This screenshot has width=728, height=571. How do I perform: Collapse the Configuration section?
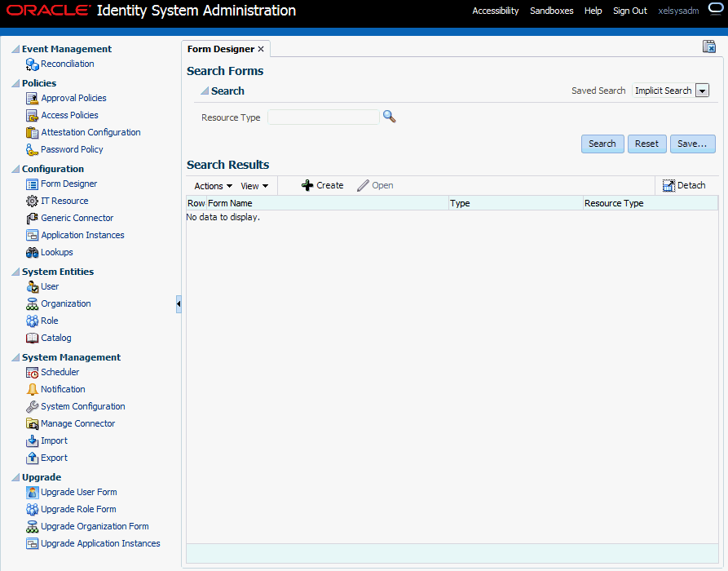(15, 169)
